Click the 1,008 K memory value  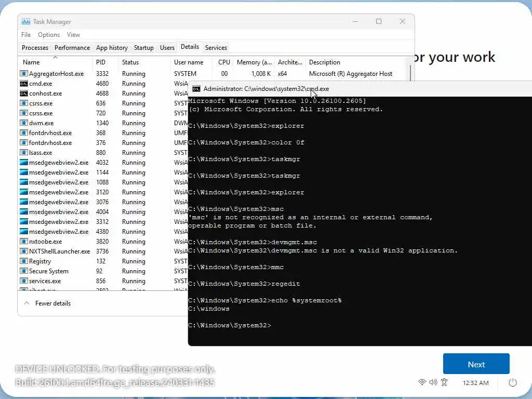261,74
